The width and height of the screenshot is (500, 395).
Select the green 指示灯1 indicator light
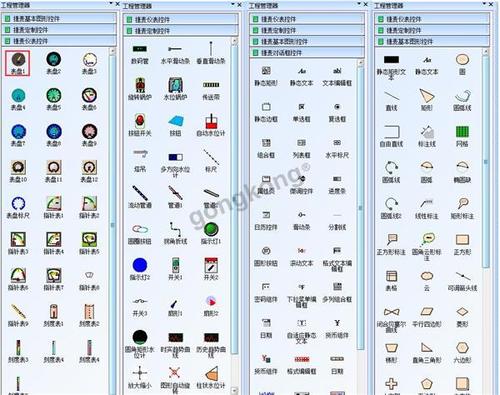click(x=211, y=233)
